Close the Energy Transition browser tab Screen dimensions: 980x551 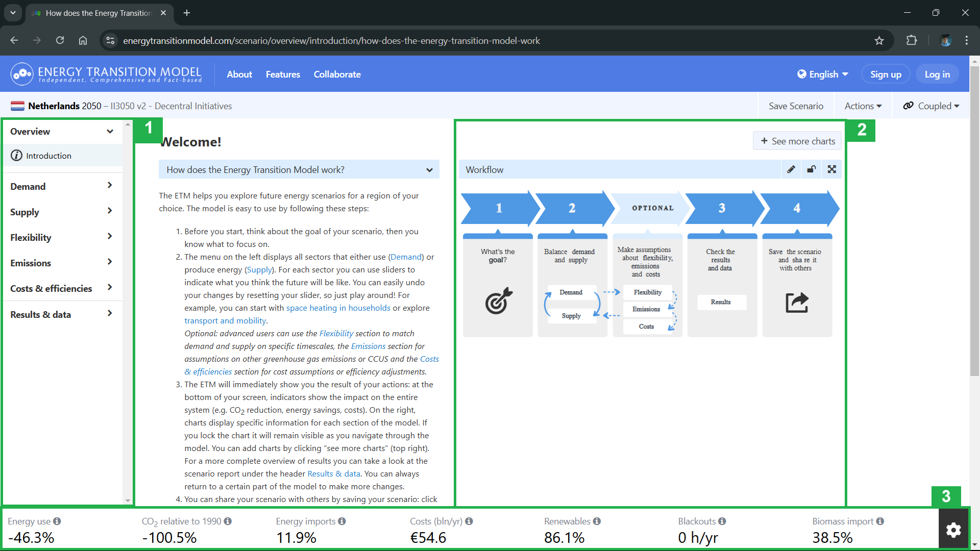click(x=163, y=13)
